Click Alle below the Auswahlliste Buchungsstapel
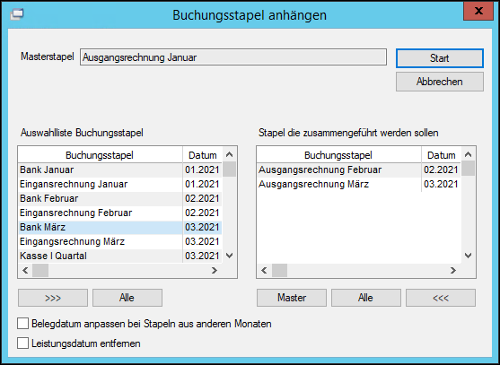Image resolution: width=500 pixels, height=365 pixels. click(x=127, y=298)
